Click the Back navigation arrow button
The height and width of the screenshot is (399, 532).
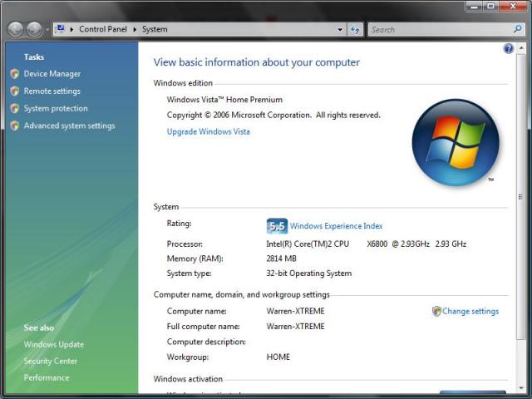coord(15,30)
